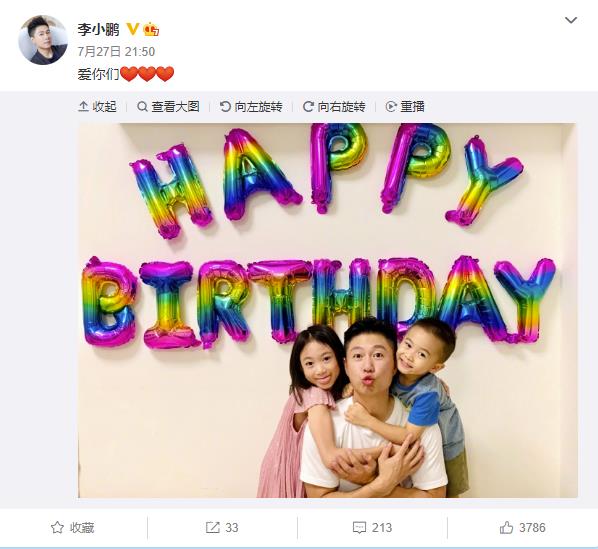
Task: Open the 李小鹏 username link
Action: pyautogui.click(x=98, y=29)
